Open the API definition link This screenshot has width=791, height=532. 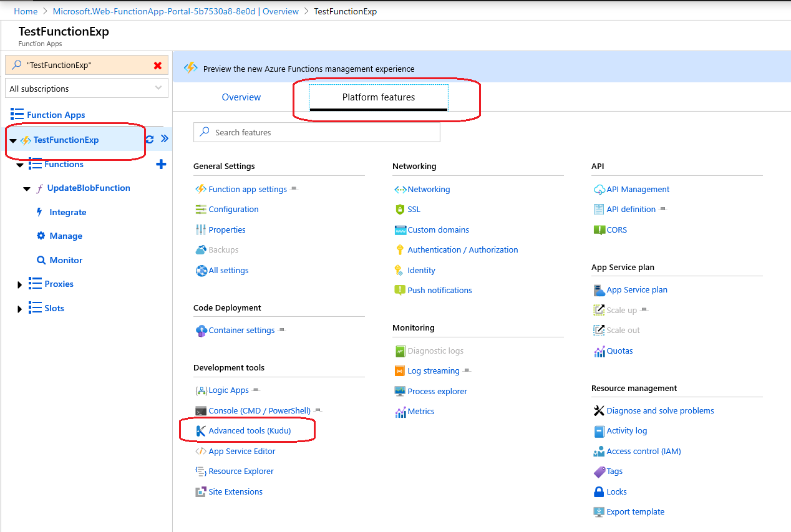(631, 210)
